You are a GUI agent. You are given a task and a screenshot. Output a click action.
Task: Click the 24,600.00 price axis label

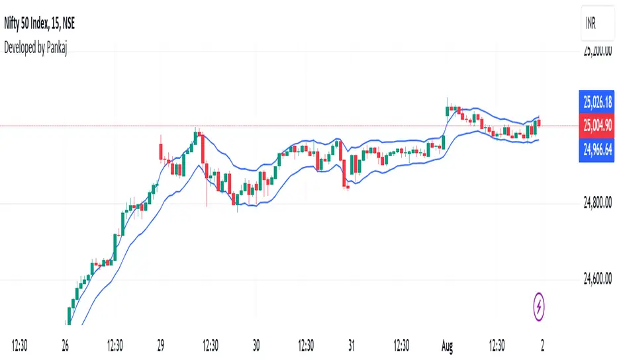[597, 279]
